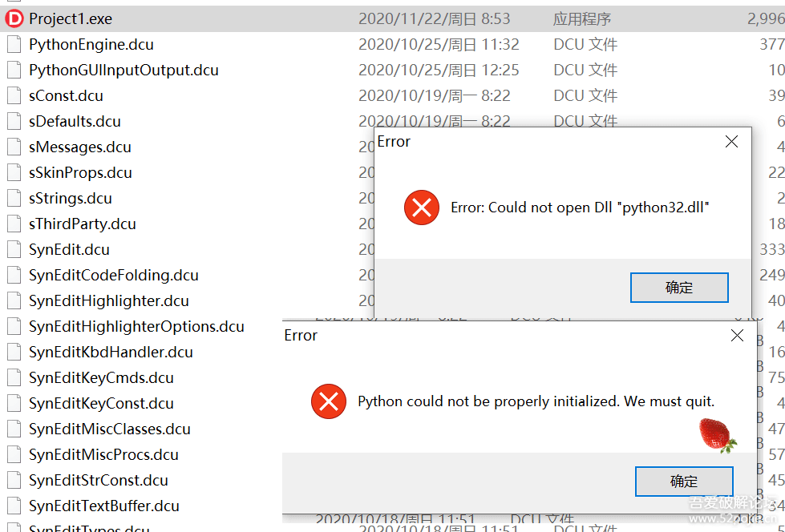Select the PythonGUIInputOutput.dcu file
This screenshot has width=785, height=532.
tap(123, 70)
